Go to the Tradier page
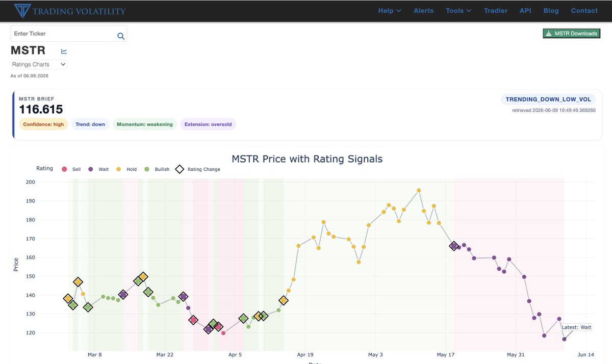Screen dimensions: 612x364 (495, 11)
